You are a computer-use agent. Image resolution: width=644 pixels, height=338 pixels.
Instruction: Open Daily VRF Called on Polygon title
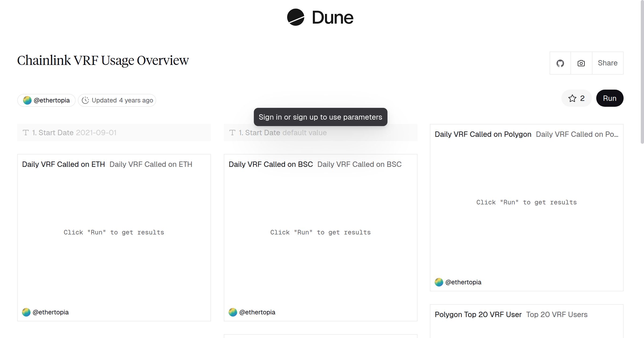(x=483, y=134)
